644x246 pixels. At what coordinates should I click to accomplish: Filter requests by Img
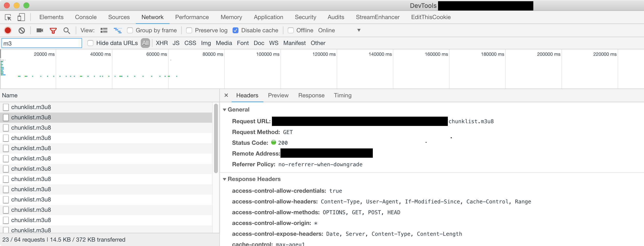(x=206, y=43)
